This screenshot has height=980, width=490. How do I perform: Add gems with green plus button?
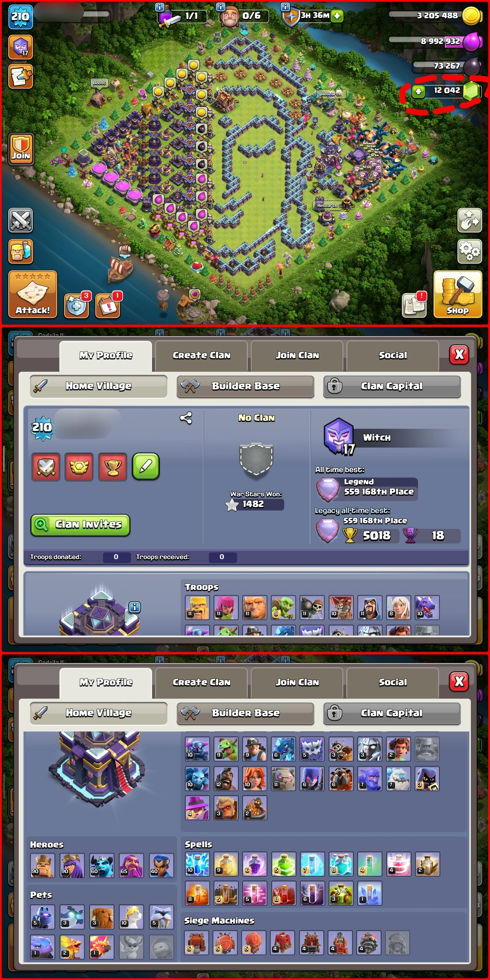point(419,91)
